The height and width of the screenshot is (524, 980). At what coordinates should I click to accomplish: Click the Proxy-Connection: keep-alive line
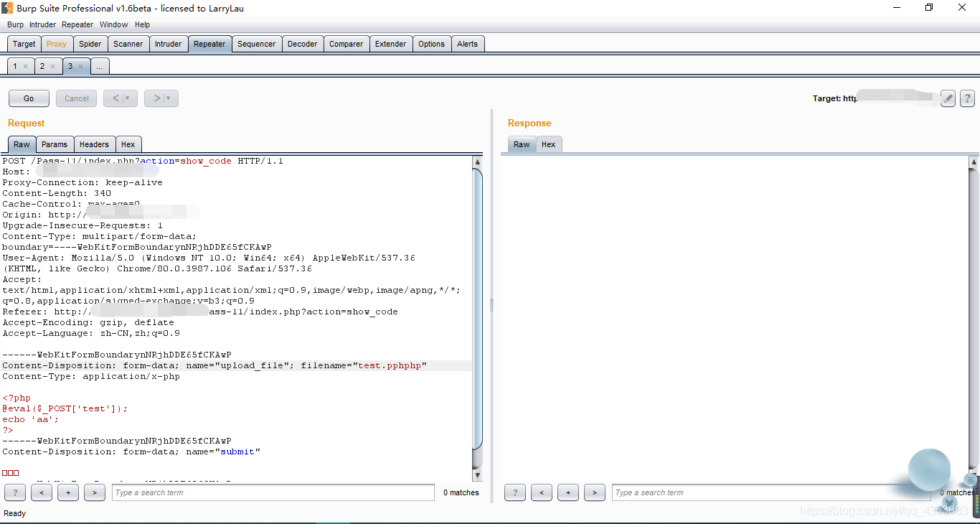click(83, 182)
